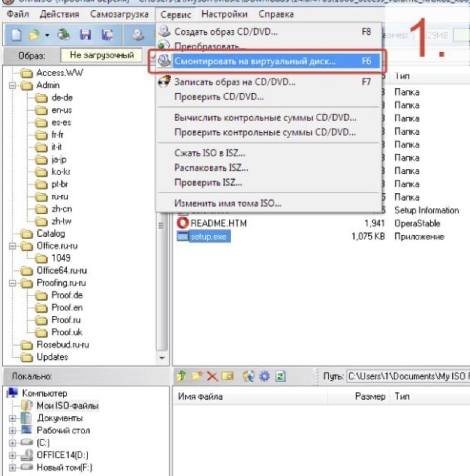Select the Updates folder
Image resolution: width=470 pixels, height=476 pixels.
[x=52, y=357]
